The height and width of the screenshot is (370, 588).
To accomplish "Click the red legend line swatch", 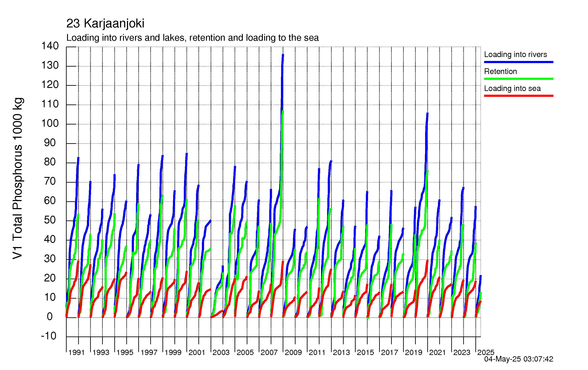I will click(x=519, y=96).
